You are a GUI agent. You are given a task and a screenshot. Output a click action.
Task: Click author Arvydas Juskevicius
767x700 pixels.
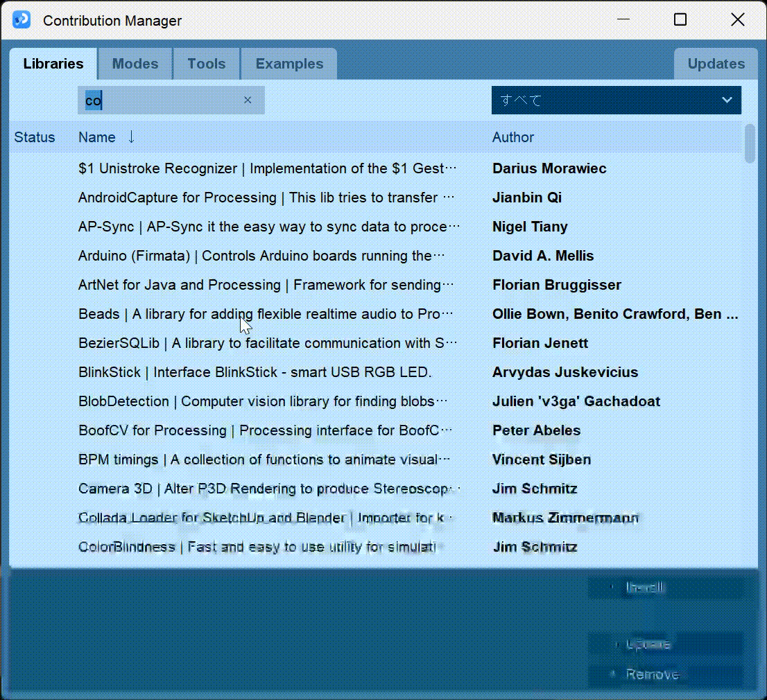click(x=565, y=372)
